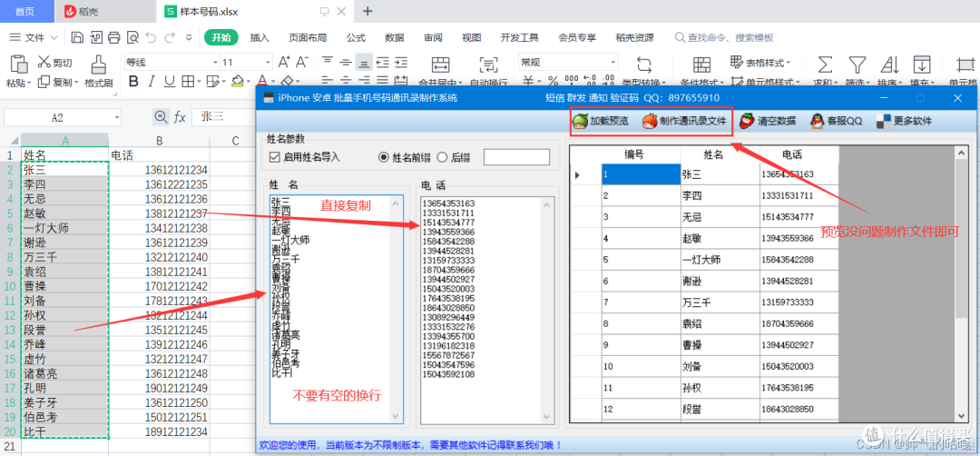Click the Undo arrow icon
This screenshot has height=456, width=980.
click(151, 37)
